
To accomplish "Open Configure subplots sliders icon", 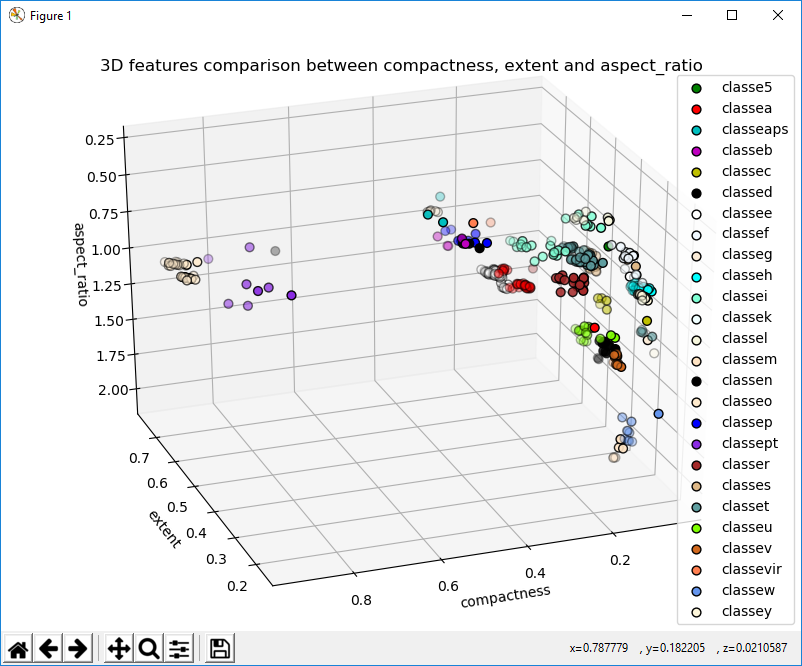I will [x=180, y=648].
